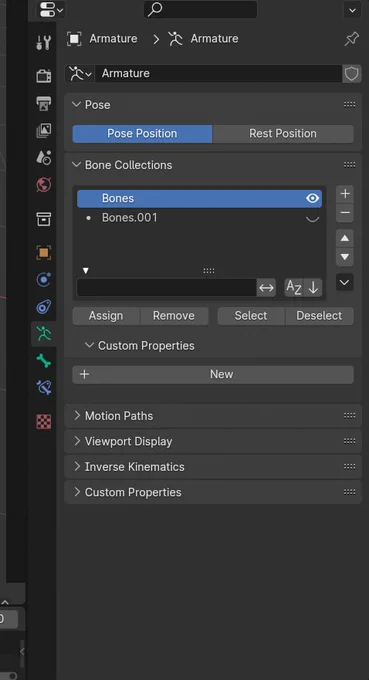Toggle invert filter arrows icon
The height and width of the screenshot is (680, 369).
(266, 288)
